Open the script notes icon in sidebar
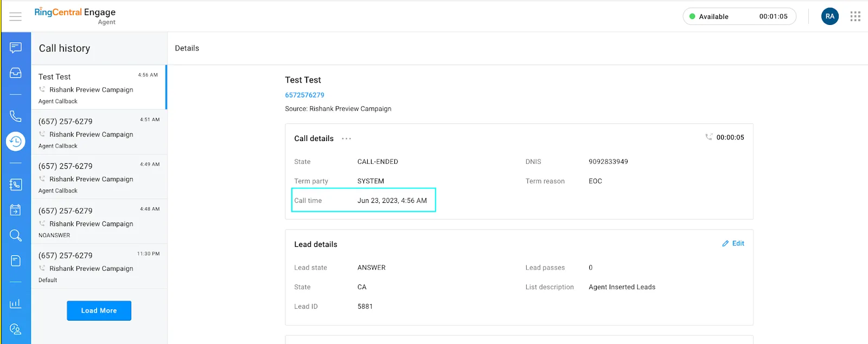Screen dimensions: 868x344 point(16,261)
